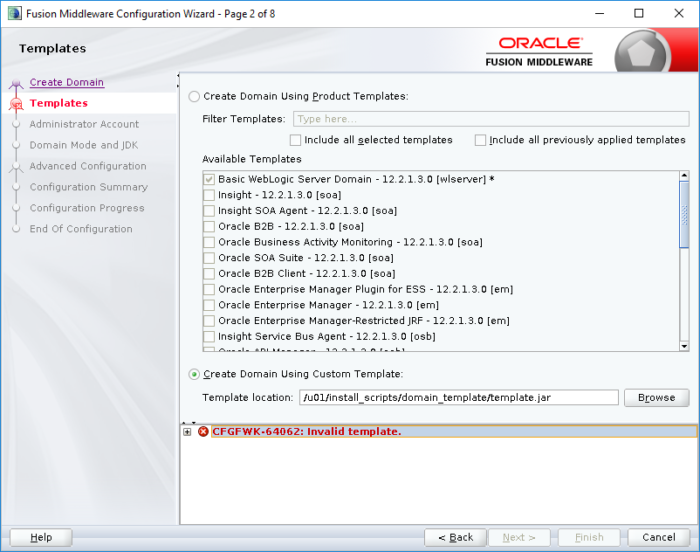700x552 pixels.
Task: Check Include all selected templates
Action: [295, 140]
